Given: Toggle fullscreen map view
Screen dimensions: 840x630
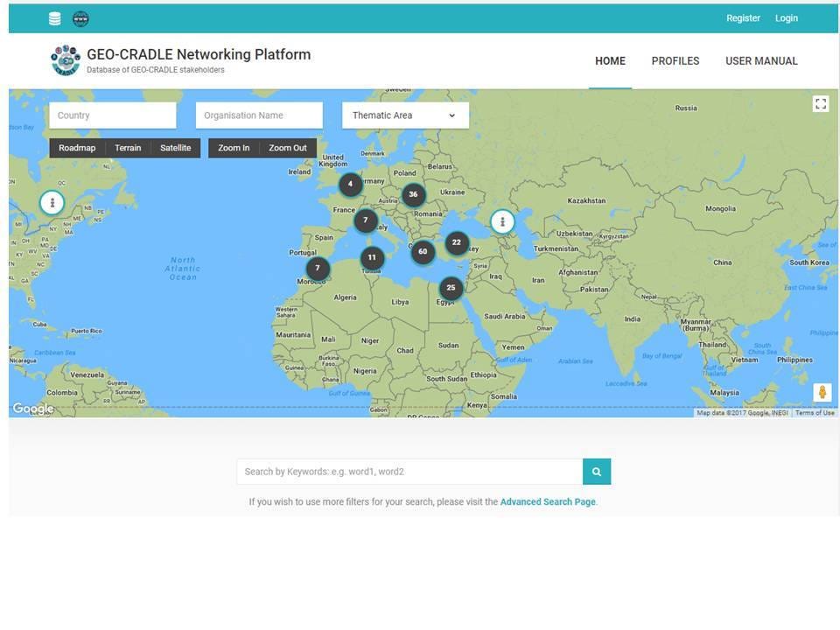Looking at the screenshot, I should point(820,103).
